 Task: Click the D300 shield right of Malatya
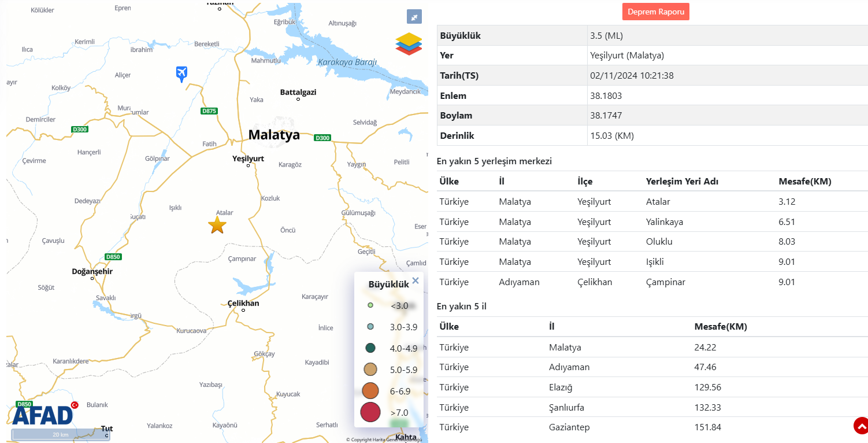[x=322, y=138]
